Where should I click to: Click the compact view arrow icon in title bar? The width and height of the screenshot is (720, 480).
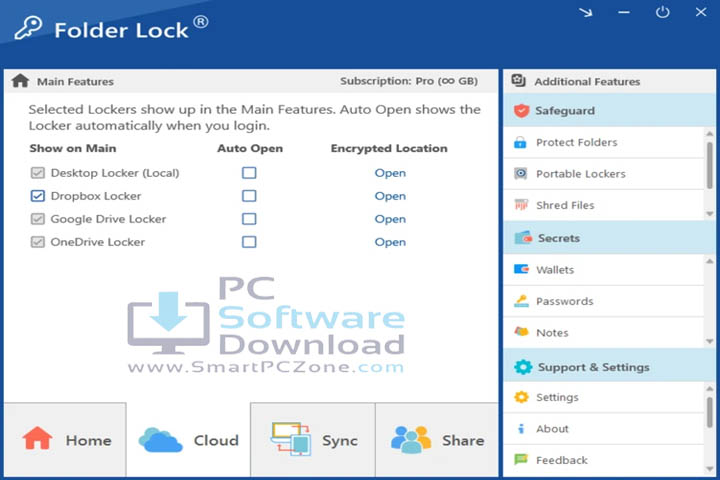585,12
